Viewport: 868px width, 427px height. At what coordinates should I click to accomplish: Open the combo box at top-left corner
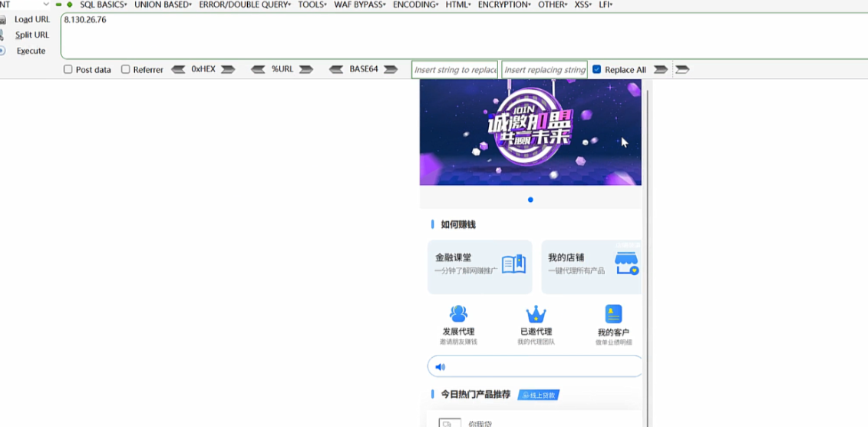click(25, 5)
